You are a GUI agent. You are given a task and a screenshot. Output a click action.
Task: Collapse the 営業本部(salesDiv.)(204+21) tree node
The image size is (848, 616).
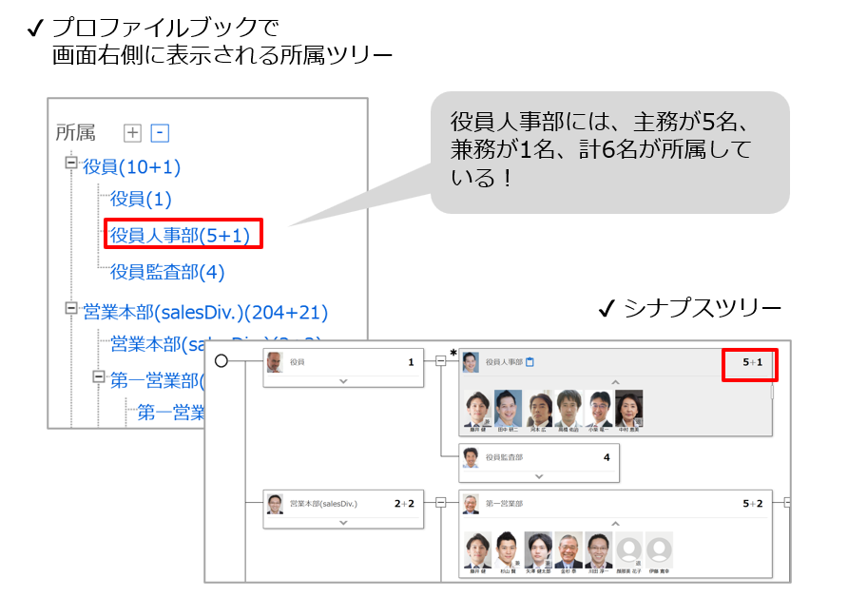tap(71, 308)
